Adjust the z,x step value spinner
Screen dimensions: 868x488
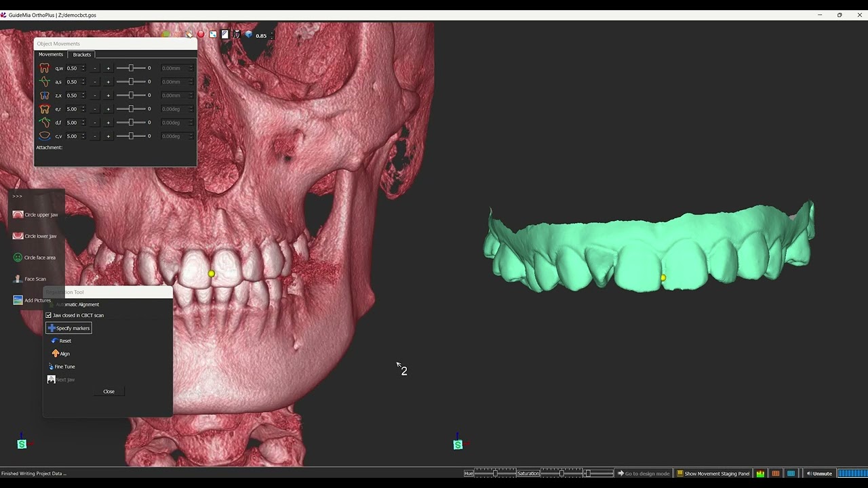click(83, 95)
